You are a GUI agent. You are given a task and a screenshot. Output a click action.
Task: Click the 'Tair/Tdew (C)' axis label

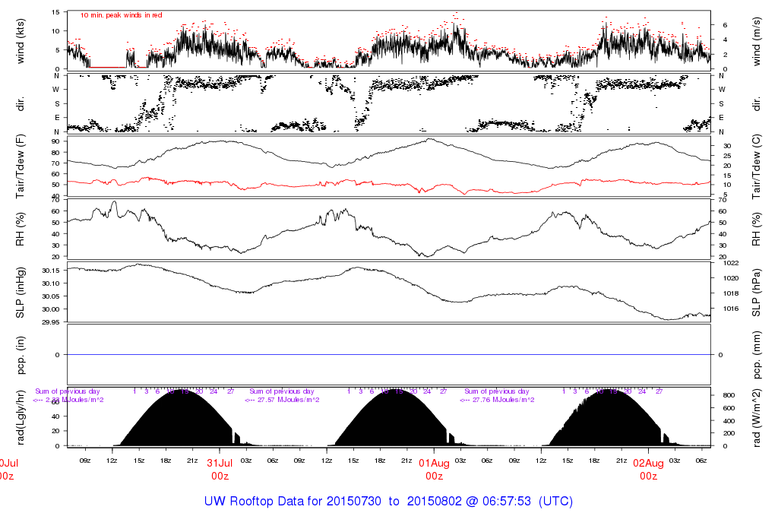coord(757,166)
